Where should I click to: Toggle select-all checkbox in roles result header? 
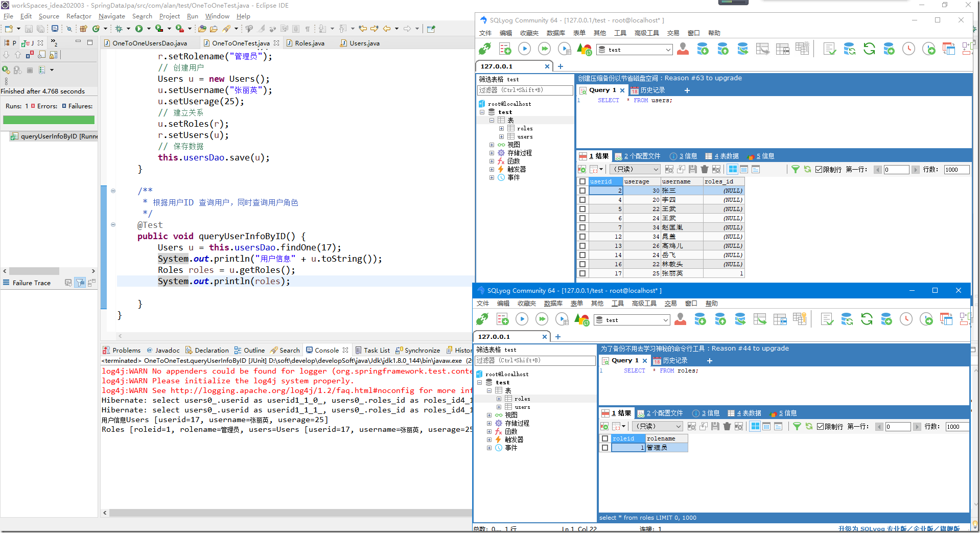605,438
